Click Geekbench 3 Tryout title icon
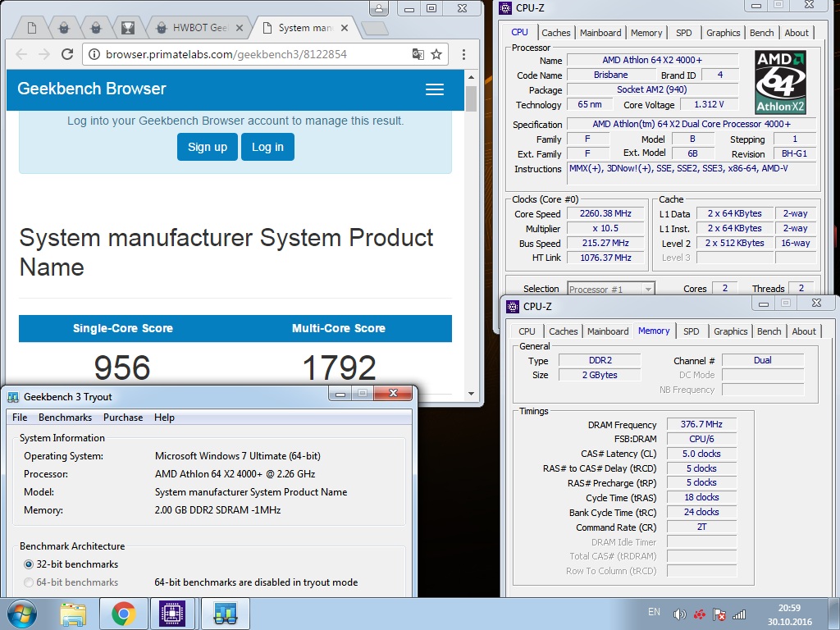Image resolution: width=840 pixels, height=630 pixels. tap(13, 397)
